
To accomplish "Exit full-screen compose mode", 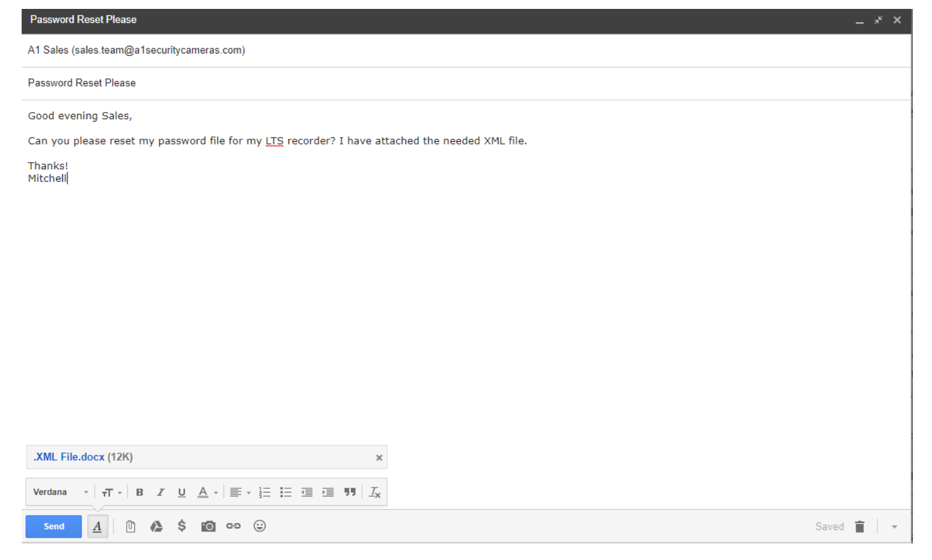I will click(x=879, y=20).
